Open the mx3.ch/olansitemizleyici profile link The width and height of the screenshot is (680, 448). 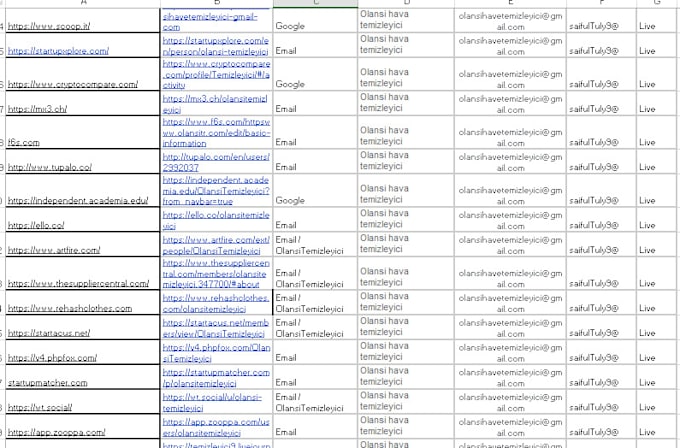click(x=215, y=104)
